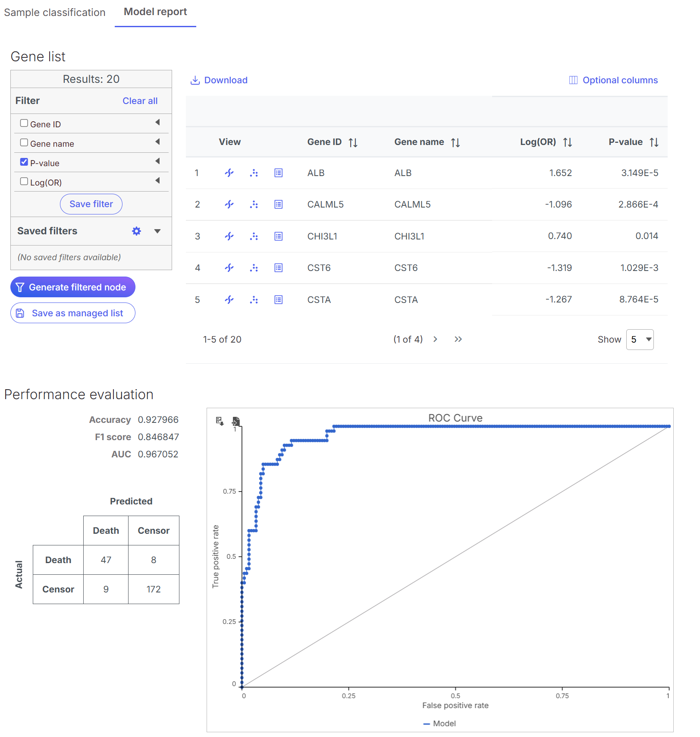Tick the Log(OR) filter checkbox

click(x=24, y=182)
